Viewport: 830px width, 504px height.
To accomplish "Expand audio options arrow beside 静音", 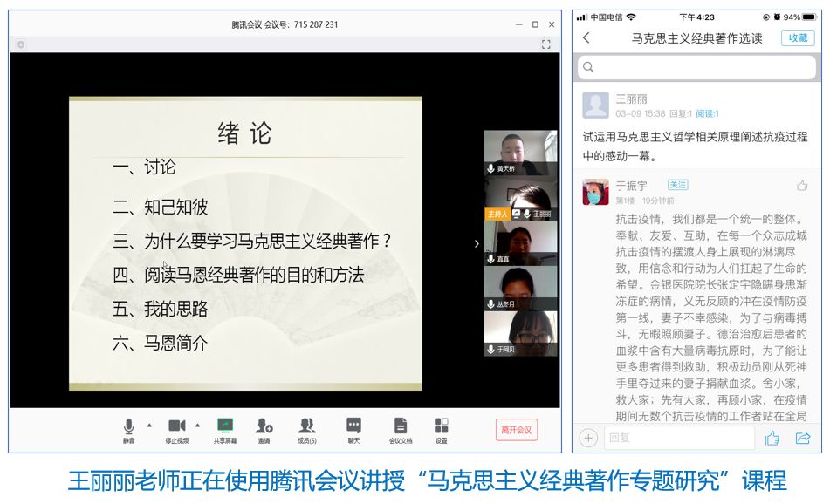I will [149, 426].
